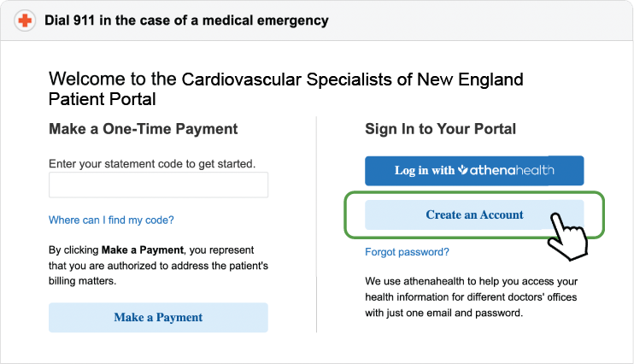This screenshot has width=634, height=364.
Task: Click bold 'Make a Payment' text in disclaimer
Action: tap(143, 250)
